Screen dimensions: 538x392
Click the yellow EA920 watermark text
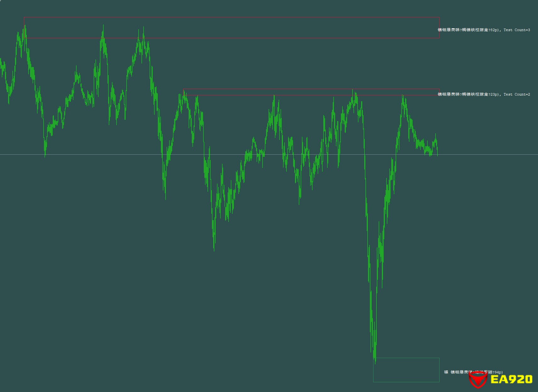click(x=511, y=379)
